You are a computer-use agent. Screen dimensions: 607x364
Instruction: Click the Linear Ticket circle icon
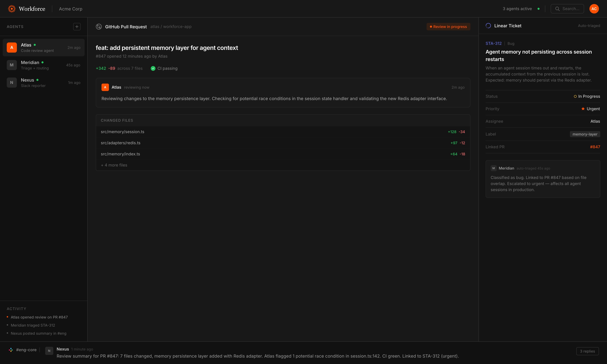[488, 26]
